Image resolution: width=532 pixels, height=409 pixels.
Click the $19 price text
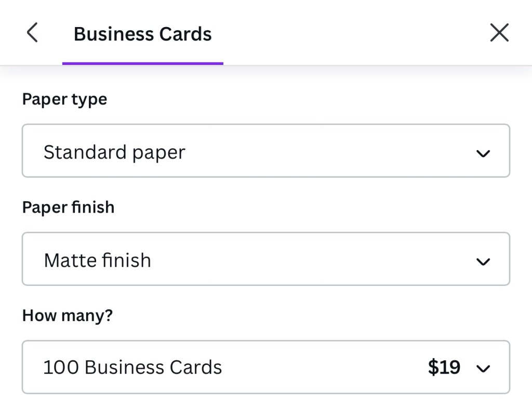(x=444, y=367)
